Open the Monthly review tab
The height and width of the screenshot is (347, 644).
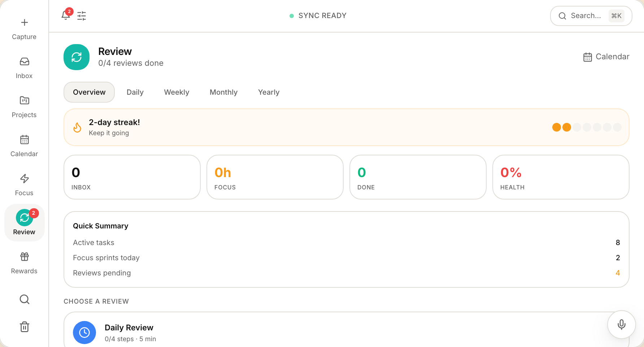pyautogui.click(x=223, y=92)
